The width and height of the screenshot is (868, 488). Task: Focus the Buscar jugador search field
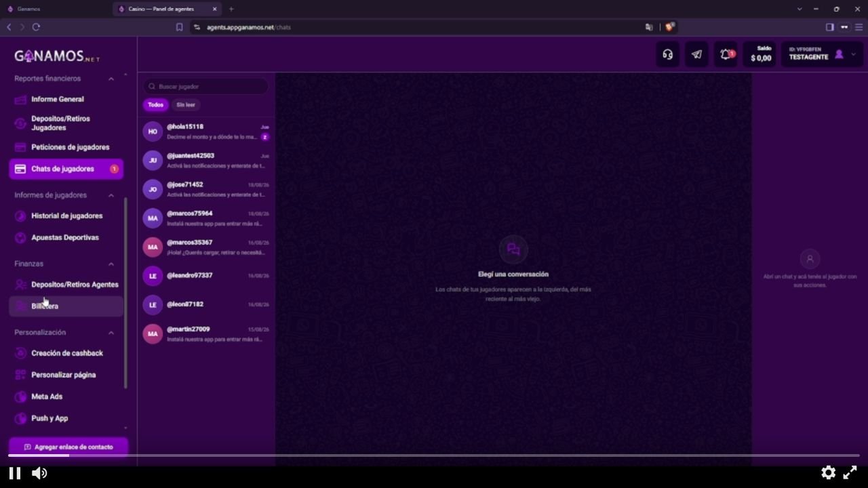205,87
